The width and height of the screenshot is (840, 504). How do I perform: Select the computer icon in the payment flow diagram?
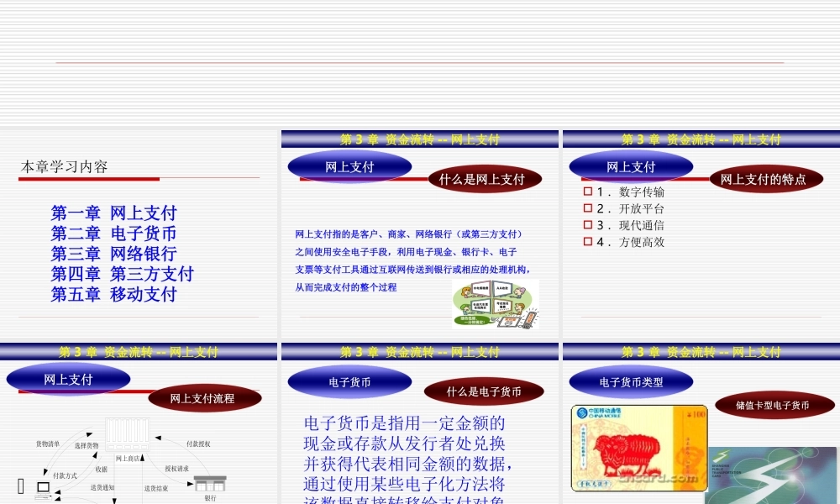tap(42, 489)
